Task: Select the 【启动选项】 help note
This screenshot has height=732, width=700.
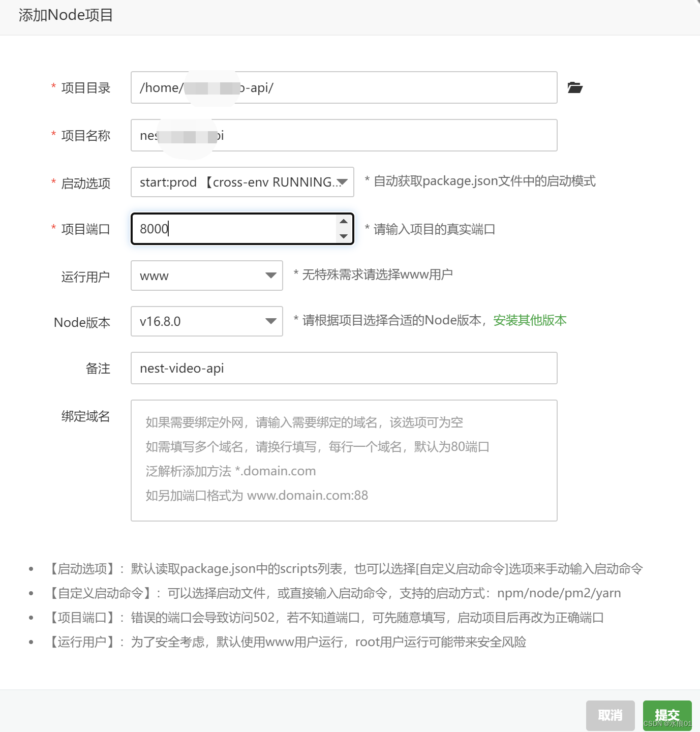Action: [344, 569]
